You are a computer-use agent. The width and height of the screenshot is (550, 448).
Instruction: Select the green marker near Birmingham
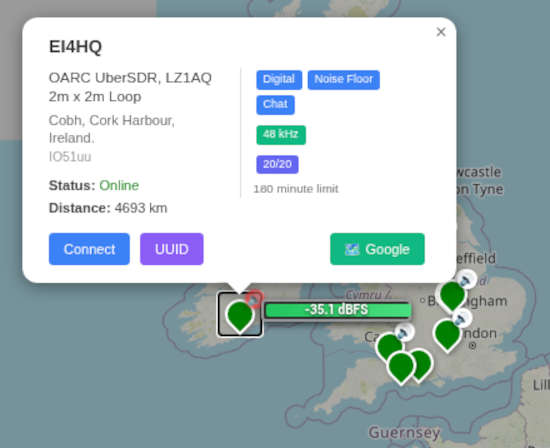(x=452, y=296)
